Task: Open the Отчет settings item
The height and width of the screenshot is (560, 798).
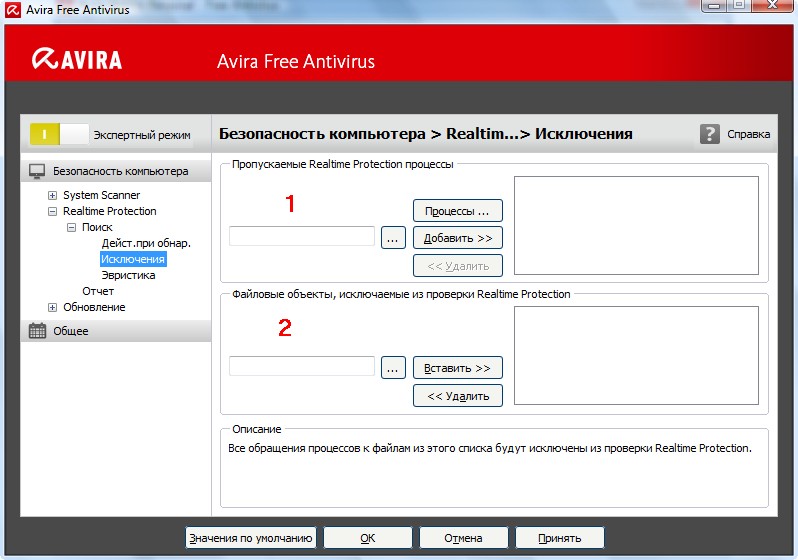Action: pyautogui.click(x=98, y=291)
